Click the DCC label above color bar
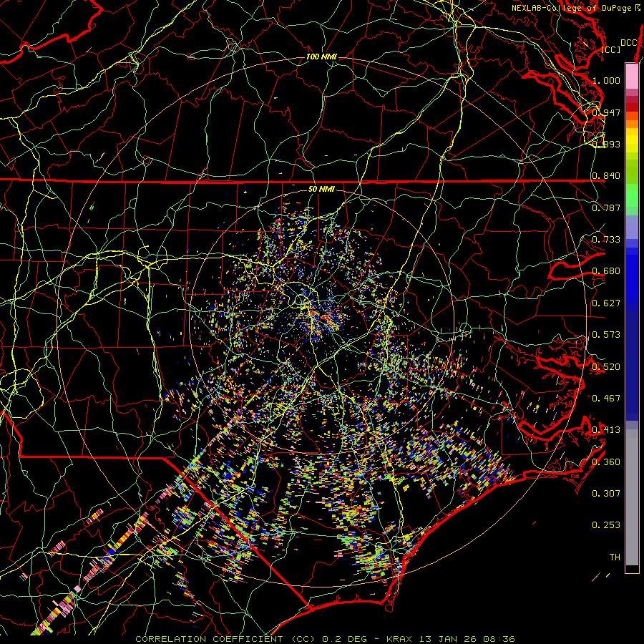 tap(629, 43)
